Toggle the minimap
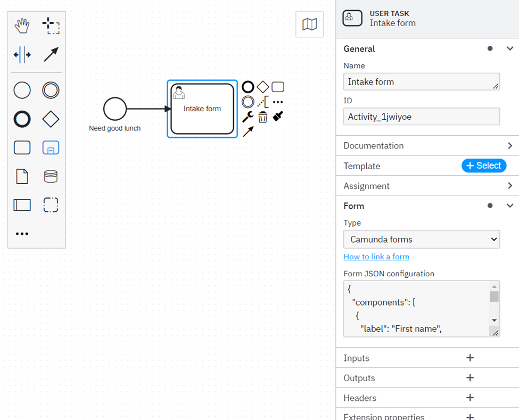The width and height of the screenshot is (519, 420). click(x=309, y=24)
